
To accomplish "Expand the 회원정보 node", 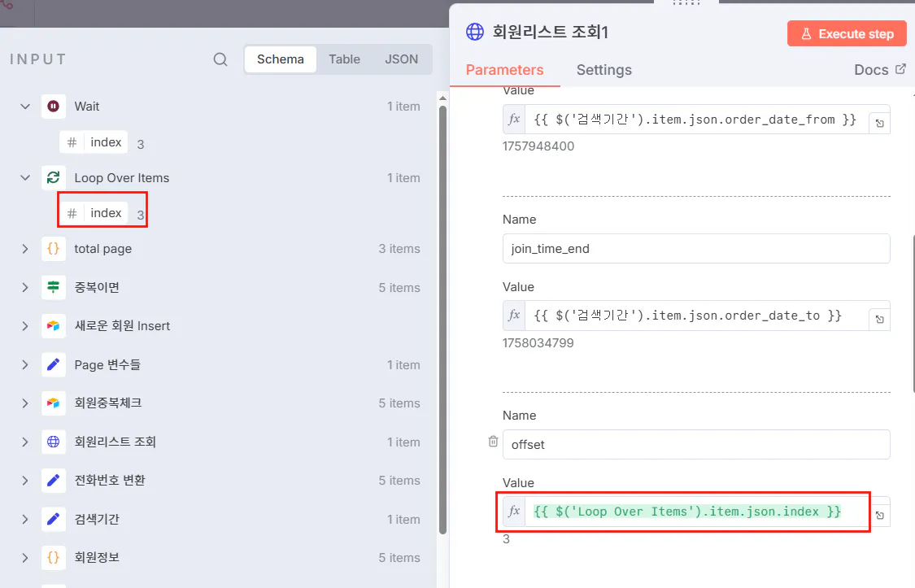I will 24,557.
